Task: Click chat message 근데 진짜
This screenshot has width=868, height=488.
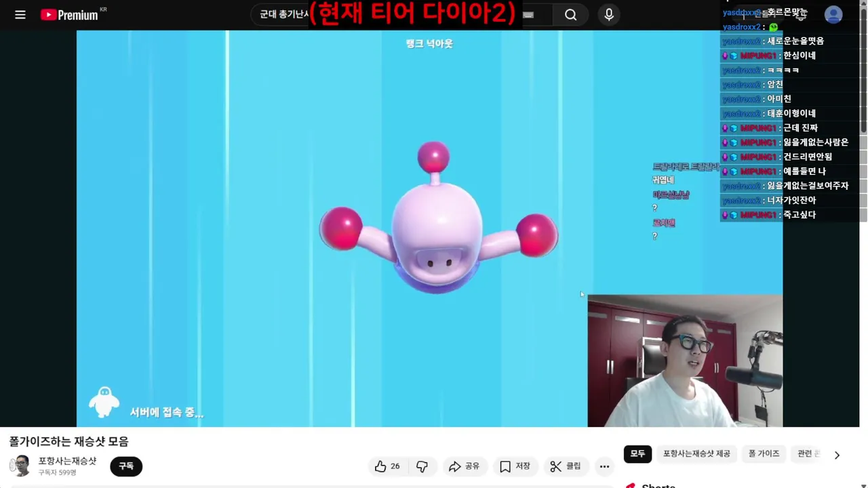Action: click(800, 128)
